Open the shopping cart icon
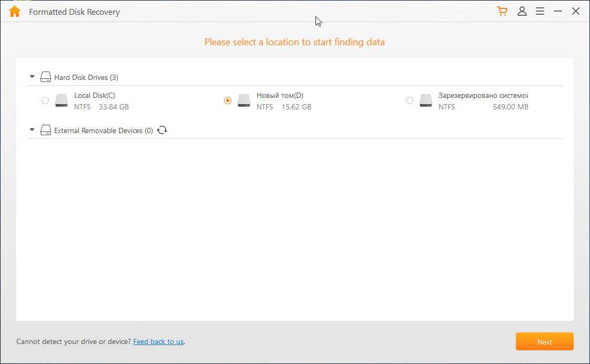Viewport: 590px width, 364px height. coord(502,11)
